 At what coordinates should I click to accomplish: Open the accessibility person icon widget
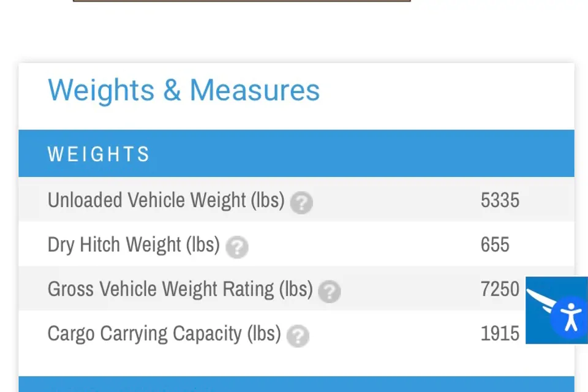[570, 317]
